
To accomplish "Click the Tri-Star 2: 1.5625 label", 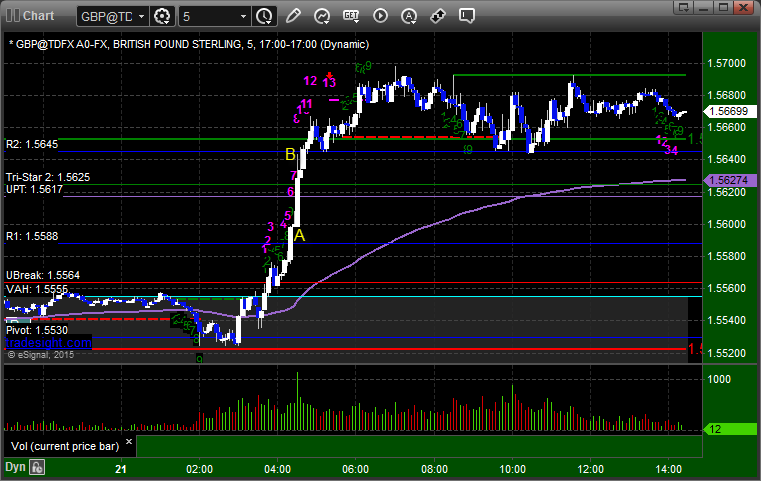I will [x=48, y=177].
